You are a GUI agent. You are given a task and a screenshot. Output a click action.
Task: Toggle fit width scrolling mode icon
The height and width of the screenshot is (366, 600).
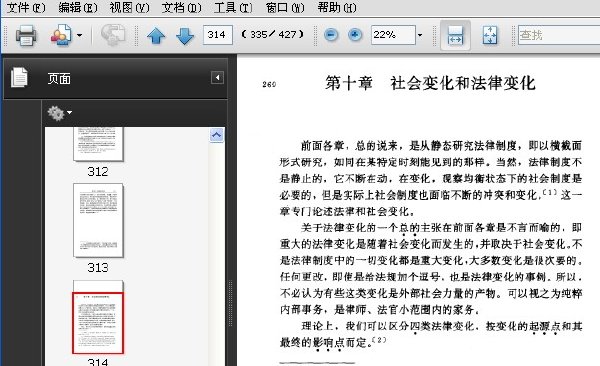point(455,35)
